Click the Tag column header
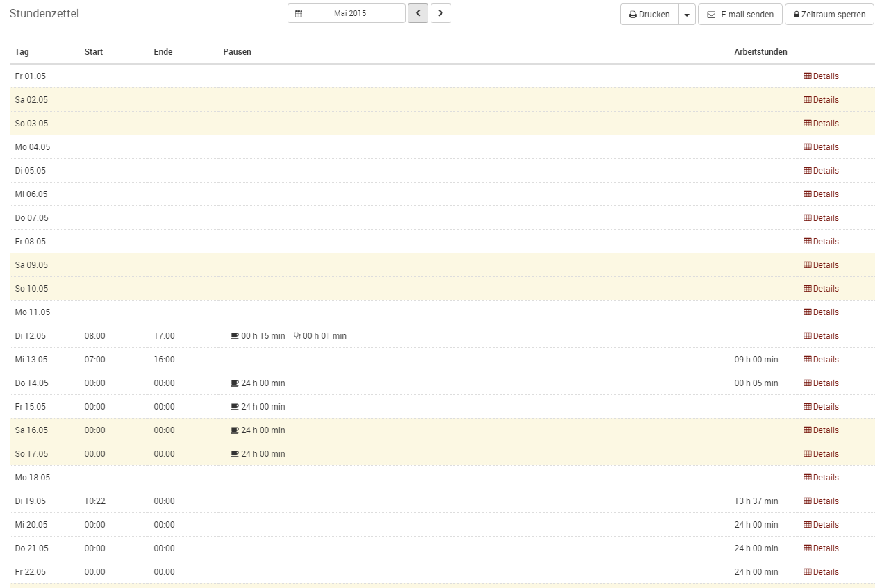This screenshot has height=588, width=882. [22, 52]
